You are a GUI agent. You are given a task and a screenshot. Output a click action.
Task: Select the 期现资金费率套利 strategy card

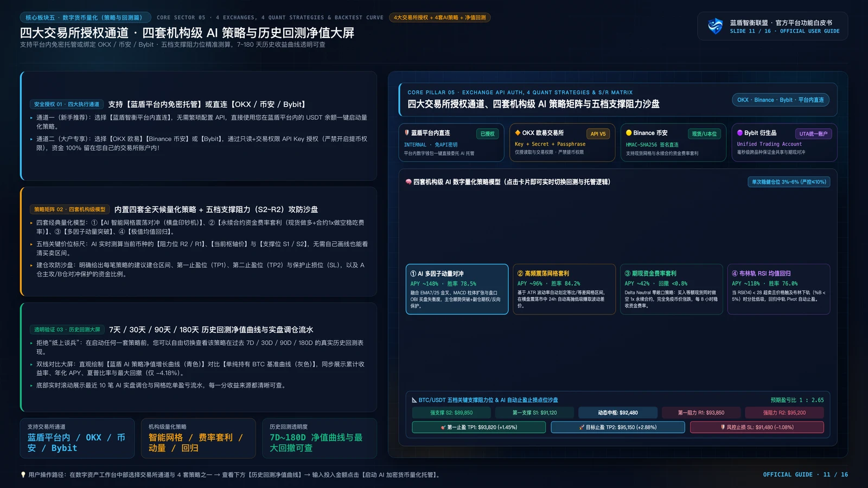pyautogui.click(x=671, y=289)
